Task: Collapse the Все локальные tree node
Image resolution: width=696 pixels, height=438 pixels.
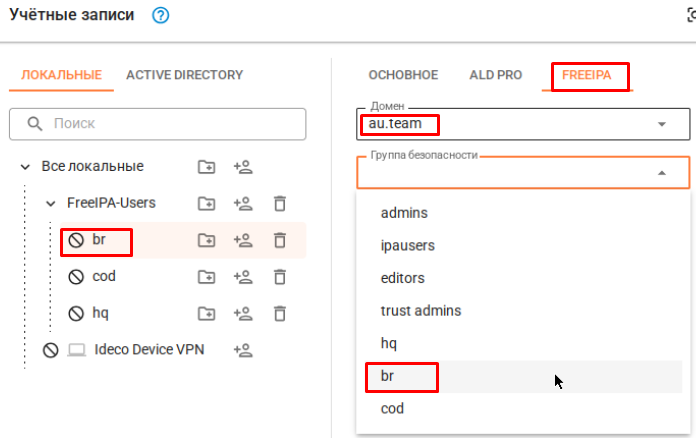Action: click(25, 167)
